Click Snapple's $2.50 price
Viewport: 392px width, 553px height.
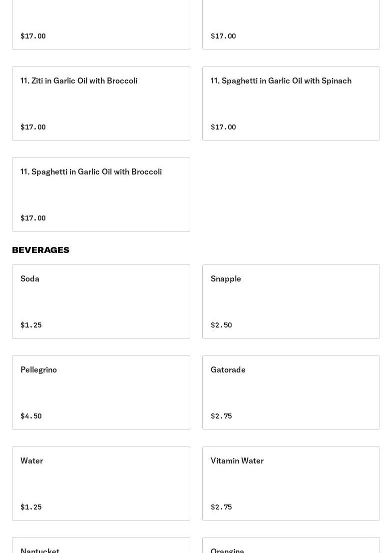tap(221, 325)
